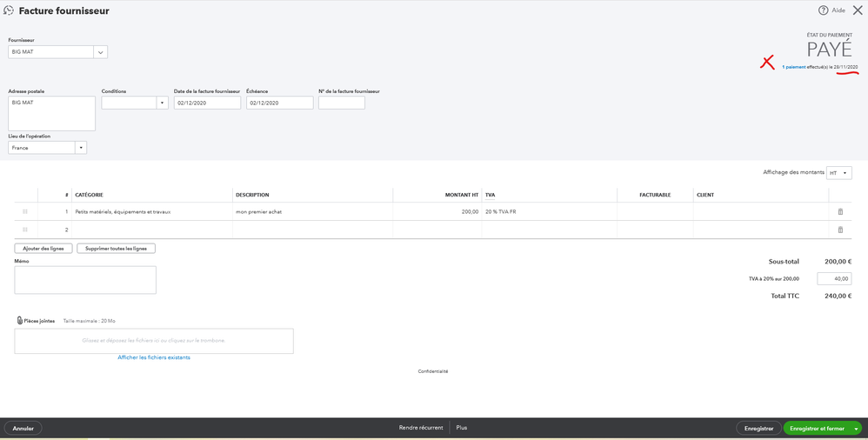
Task: Click the N° de la facture fournisseur field
Action: pos(342,103)
